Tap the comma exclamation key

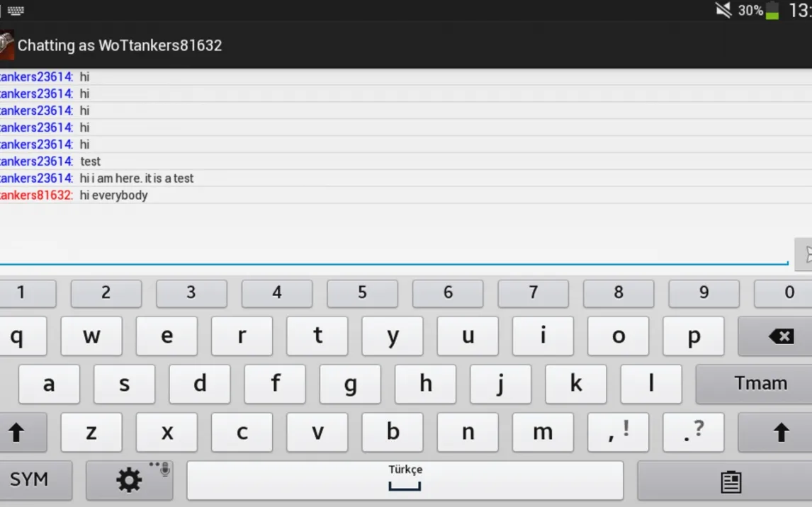tap(619, 433)
